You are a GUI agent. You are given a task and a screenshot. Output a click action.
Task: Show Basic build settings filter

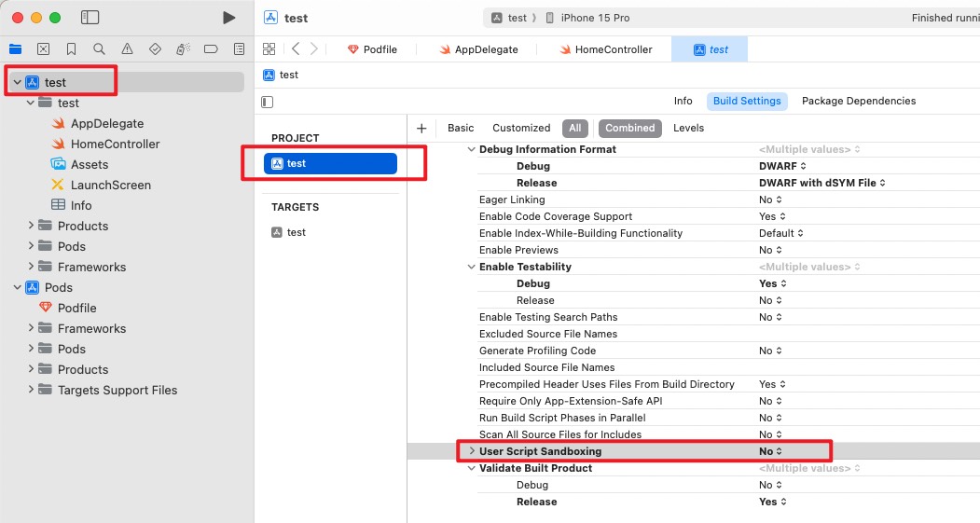[461, 128]
